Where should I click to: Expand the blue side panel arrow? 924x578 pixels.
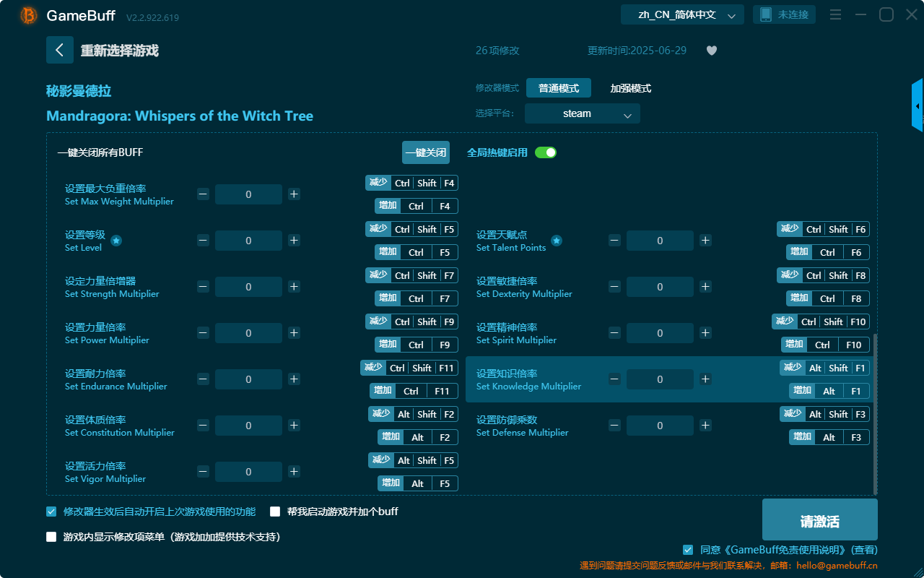(x=918, y=105)
